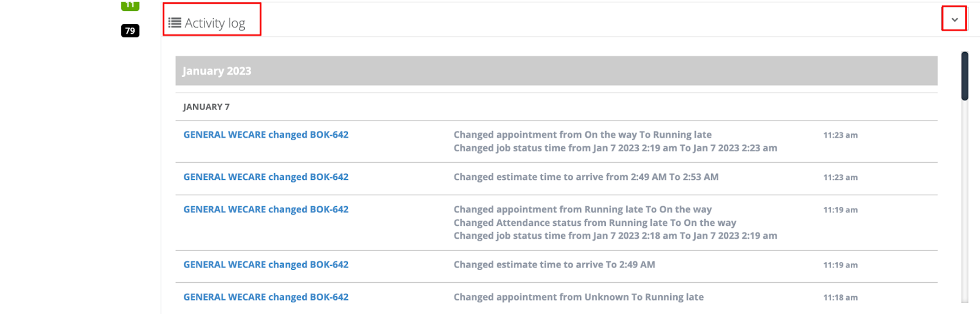
Task: Click the list icon beside Activity log
Action: click(175, 23)
